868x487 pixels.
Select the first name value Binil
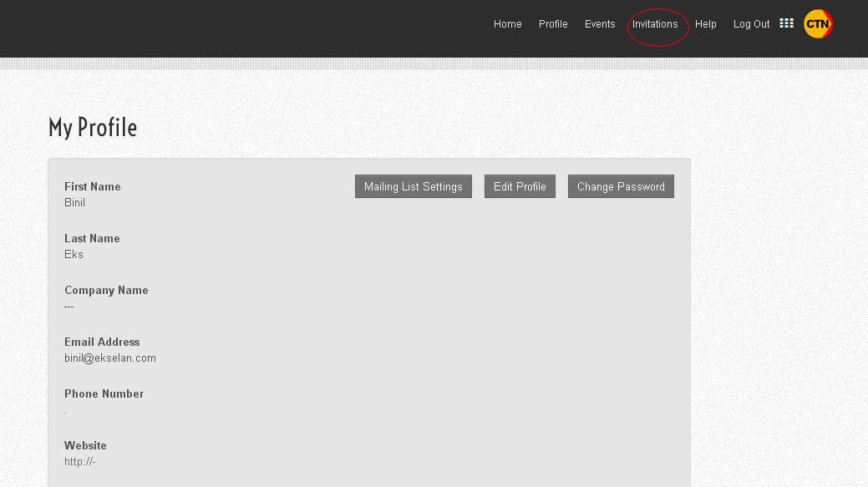74,203
